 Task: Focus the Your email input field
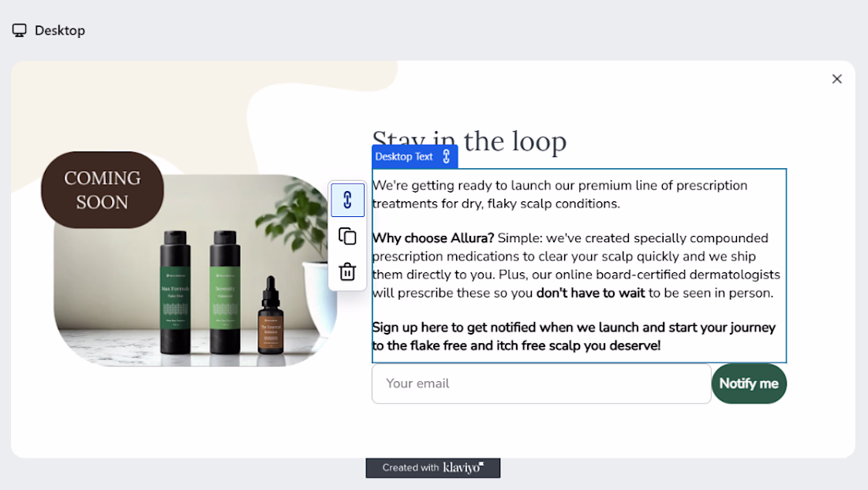pyautogui.click(x=541, y=383)
